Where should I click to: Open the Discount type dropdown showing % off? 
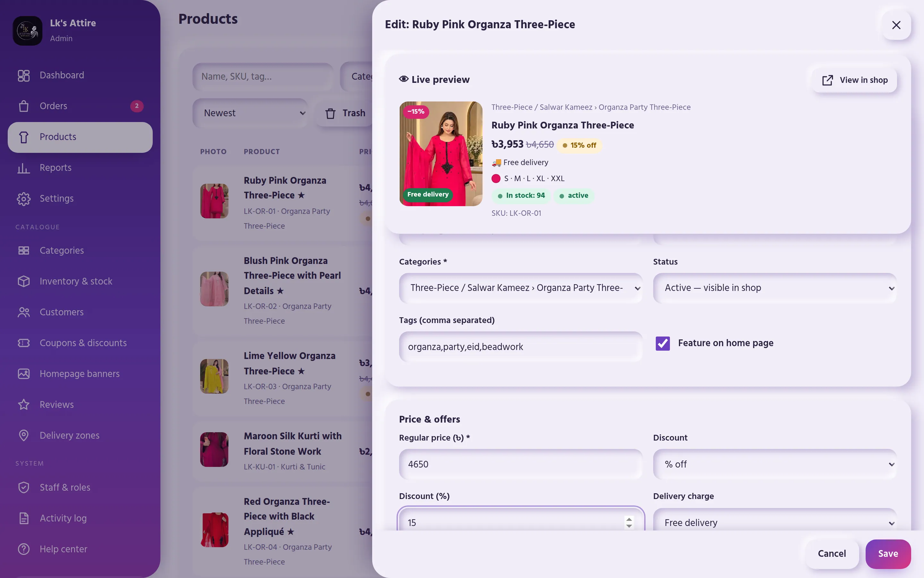pos(775,464)
